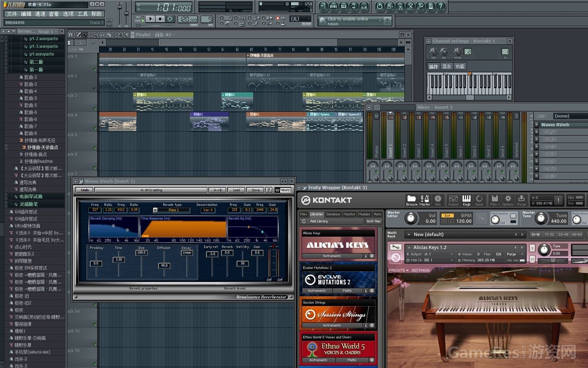Viewport: 588px width, 368px height.
Task: Mute the Alicias Keys instrument with M
Action: (532, 259)
